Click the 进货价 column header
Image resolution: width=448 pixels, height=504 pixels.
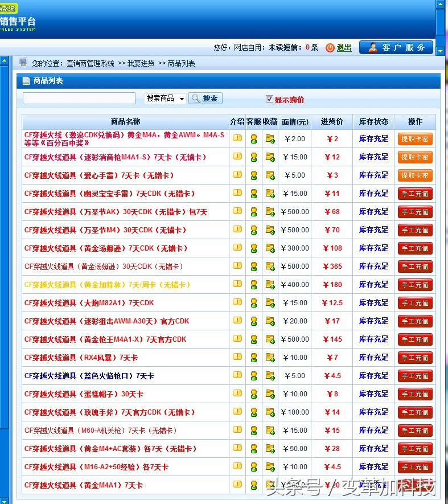[332, 121]
